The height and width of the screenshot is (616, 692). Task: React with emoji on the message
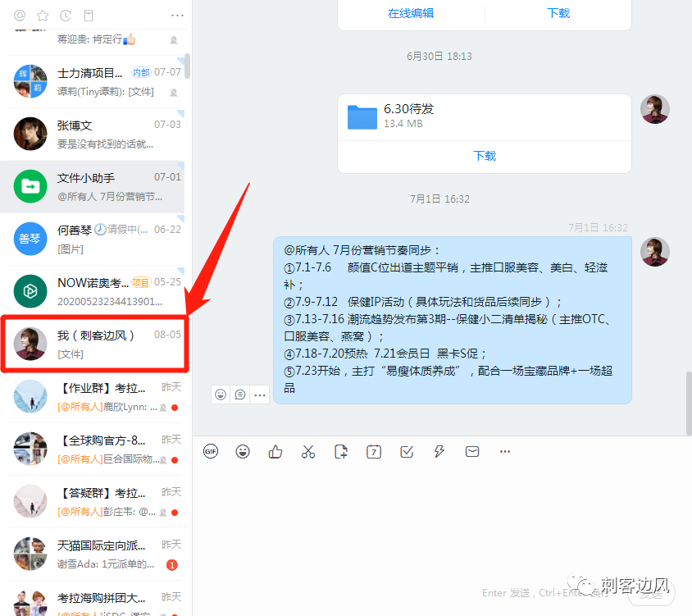221,395
